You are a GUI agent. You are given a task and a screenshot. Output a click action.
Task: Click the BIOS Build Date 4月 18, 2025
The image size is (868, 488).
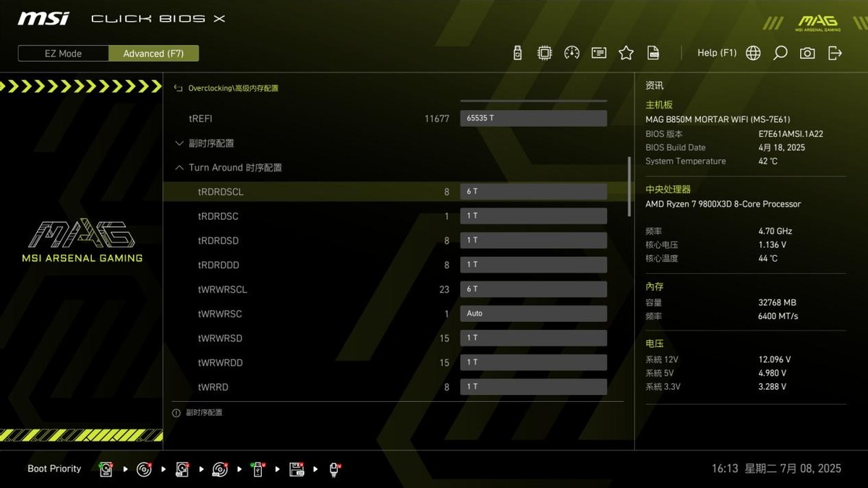coord(781,147)
